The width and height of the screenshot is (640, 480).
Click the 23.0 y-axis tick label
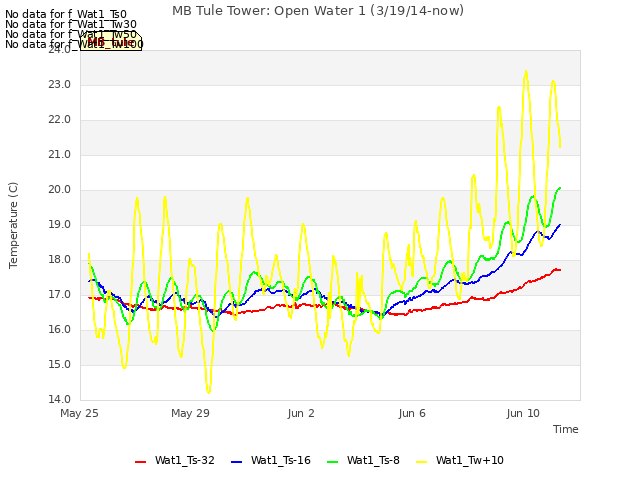pos(60,84)
